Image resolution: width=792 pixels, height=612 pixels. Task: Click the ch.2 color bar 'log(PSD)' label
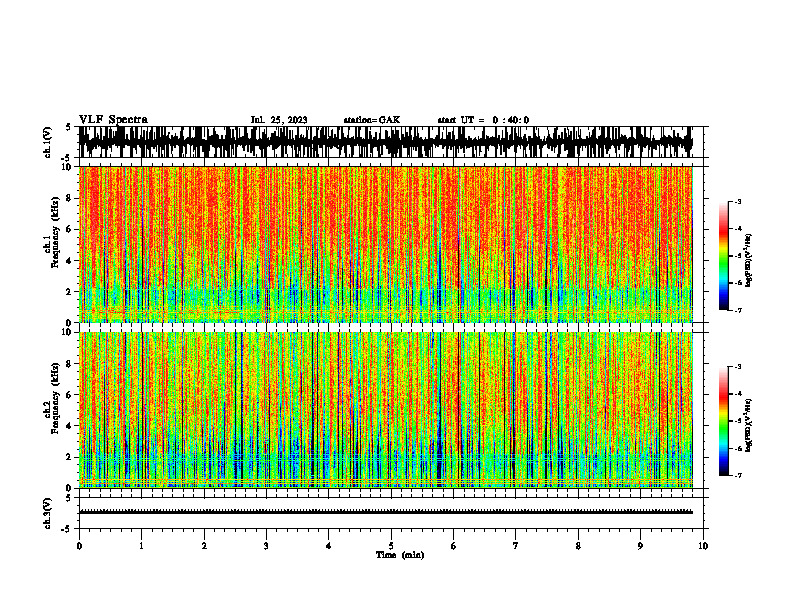click(x=749, y=425)
